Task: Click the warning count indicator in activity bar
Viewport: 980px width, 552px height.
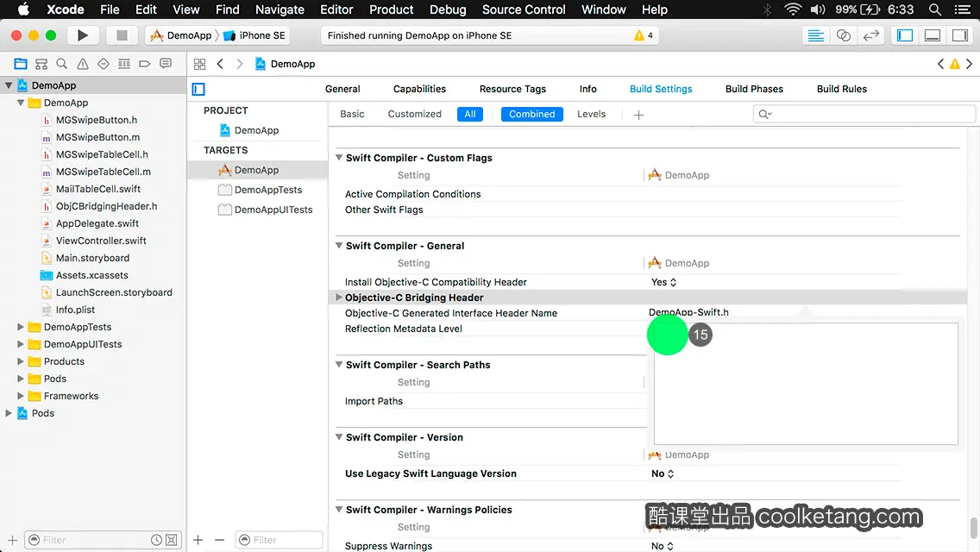Action: tap(644, 35)
